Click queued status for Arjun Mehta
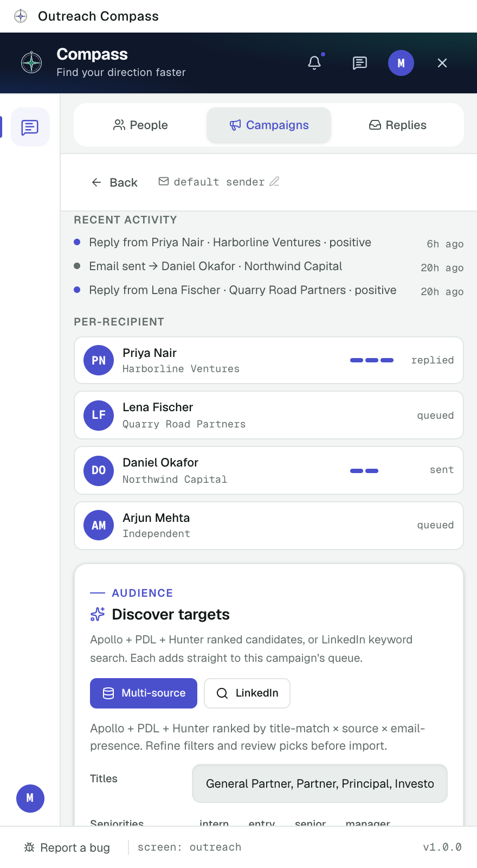Viewport: 477px width, 868px height. coord(435,525)
